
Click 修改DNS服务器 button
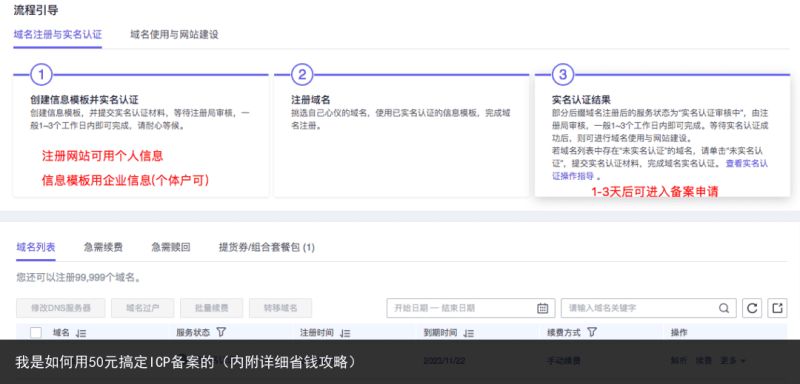click(61, 308)
